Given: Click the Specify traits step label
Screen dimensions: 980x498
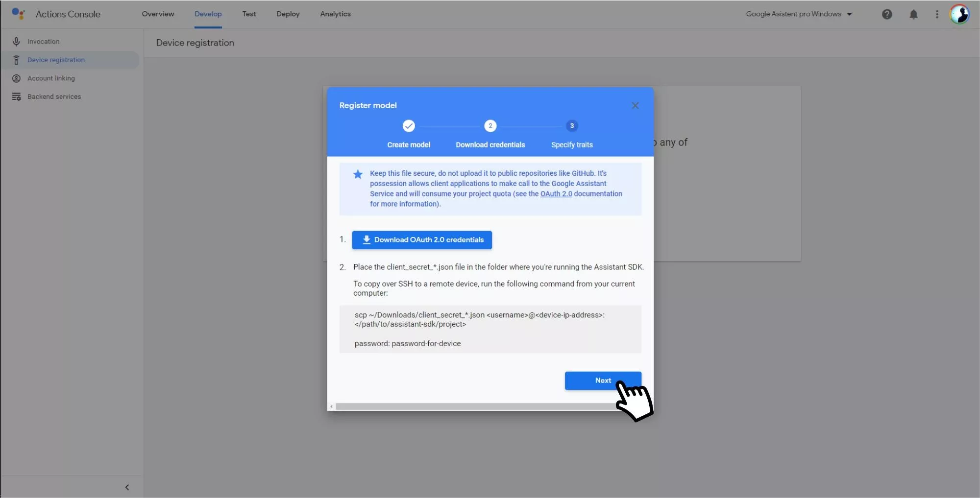Looking at the screenshot, I should click(x=572, y=145).
